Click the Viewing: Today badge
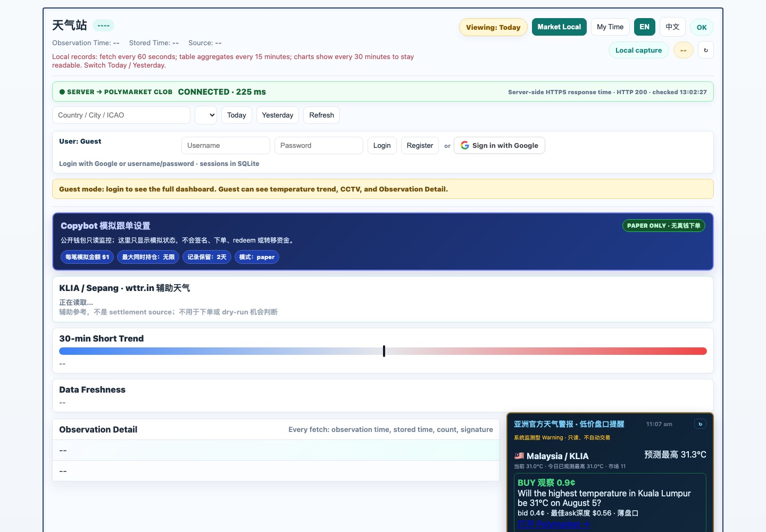 [493, 28]
